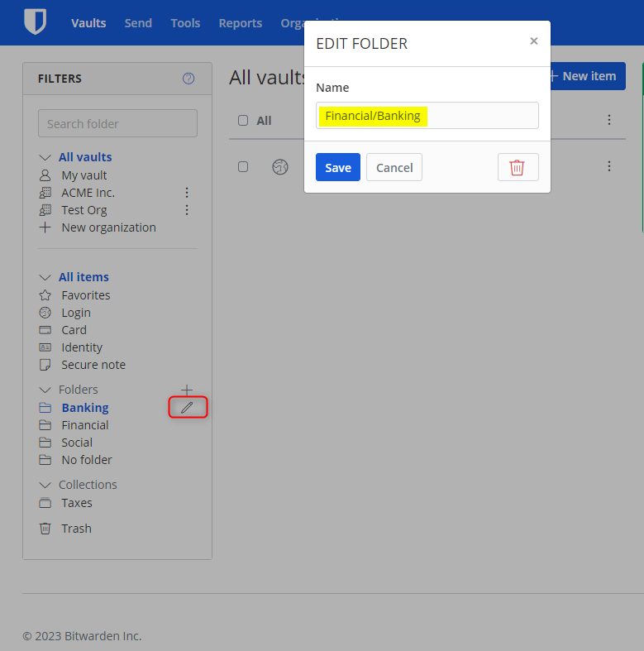Toggle the All select checkbox
This screenshot has height=651, width=644.
(x=243, y=121)
